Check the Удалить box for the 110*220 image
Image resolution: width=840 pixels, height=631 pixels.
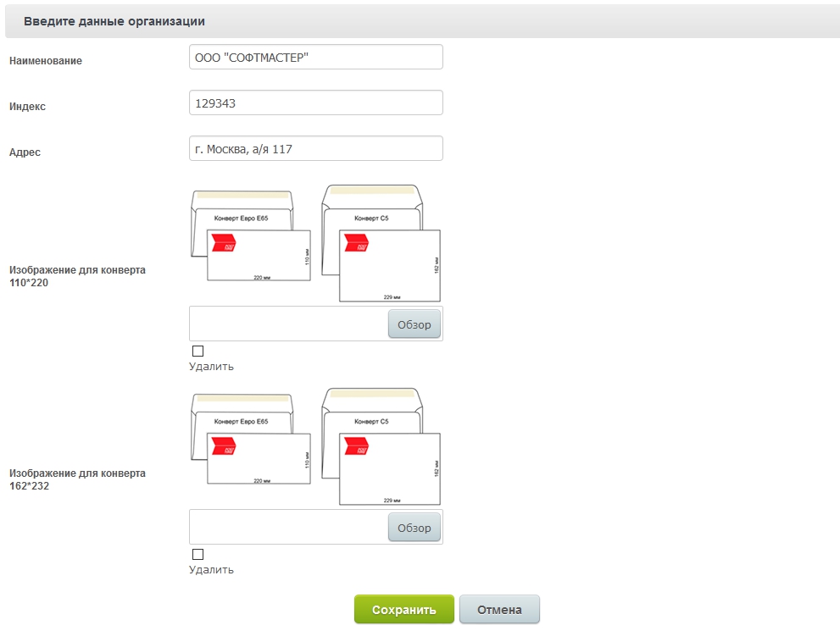pos(198,351)
